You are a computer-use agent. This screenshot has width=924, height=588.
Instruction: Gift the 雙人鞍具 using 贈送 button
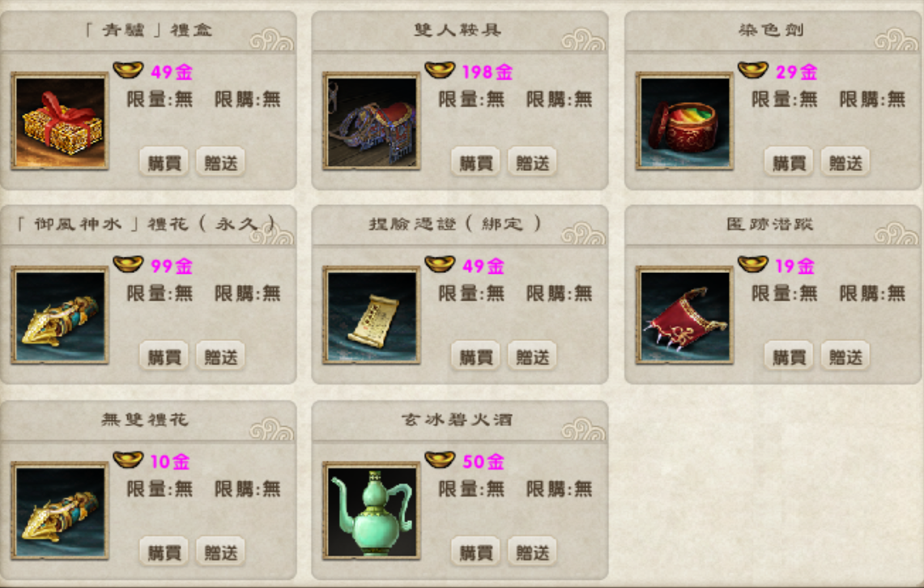pyautogui.click(x=532, y=162)
